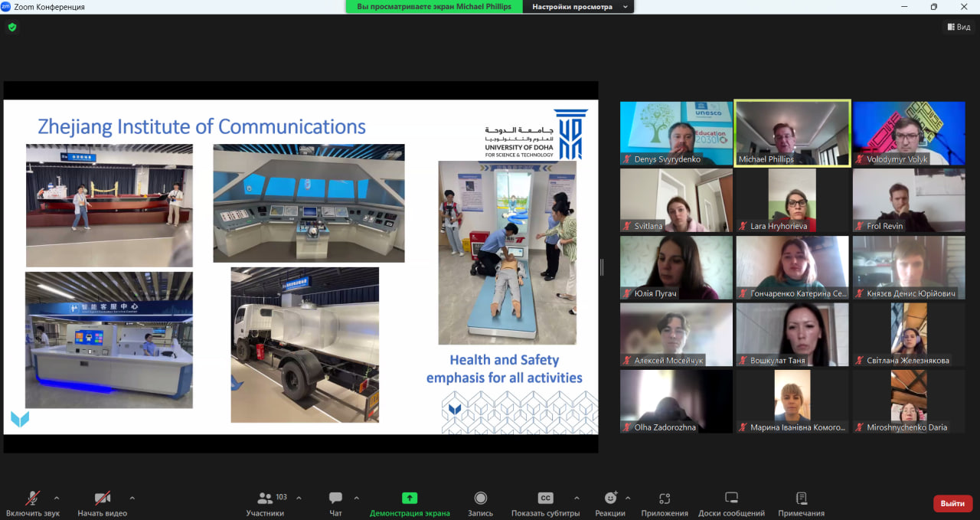The width and height of the screenshot is (980, 520).
Task: Open the Apps (Приложения) icon
Action: pos(665,499)
